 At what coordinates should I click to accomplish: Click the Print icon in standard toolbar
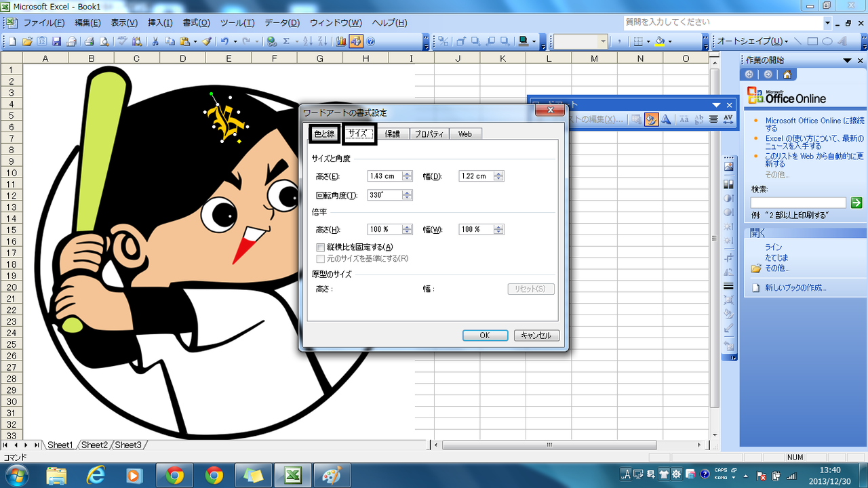(x=89, y=41)
